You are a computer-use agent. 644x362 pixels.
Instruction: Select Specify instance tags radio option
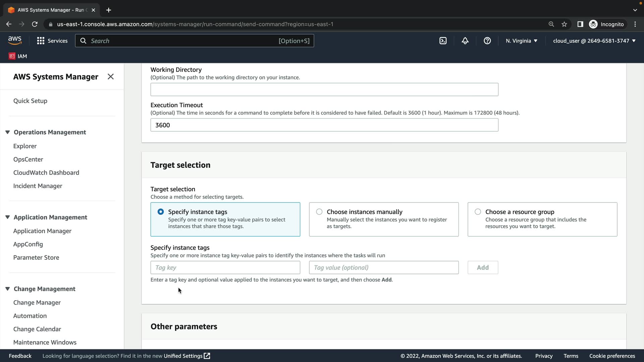point(161,212)
